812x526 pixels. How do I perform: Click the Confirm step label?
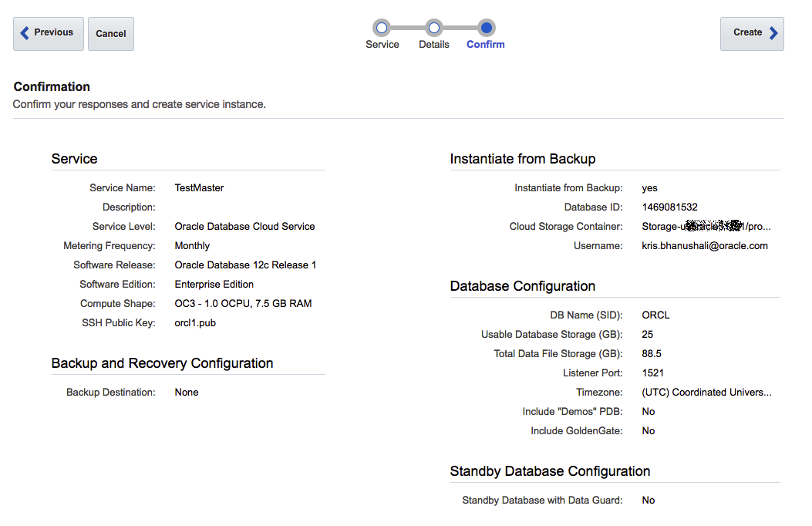[x=486, y=45]
